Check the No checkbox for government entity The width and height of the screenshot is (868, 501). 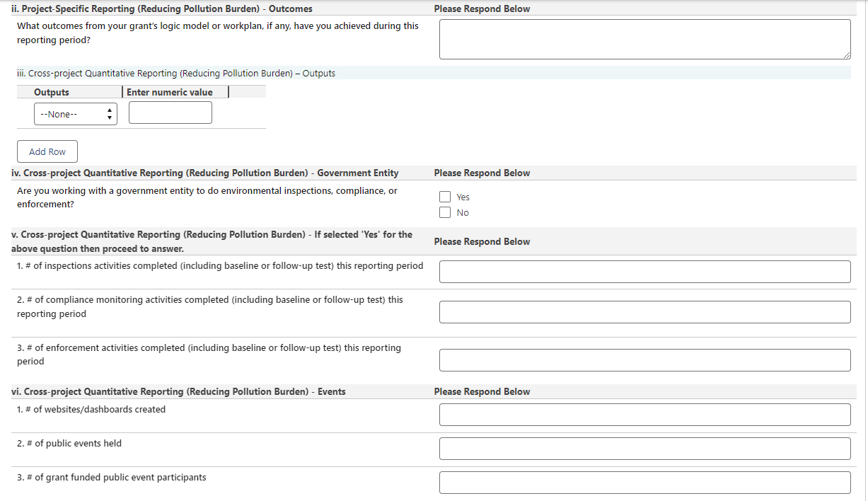click(445, 212)
